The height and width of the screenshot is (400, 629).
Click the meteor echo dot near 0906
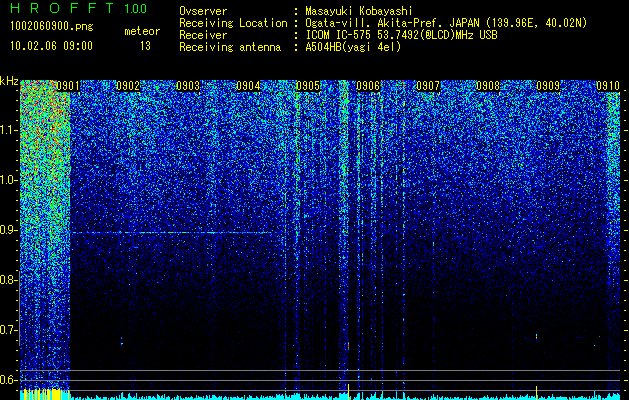click(x=348, y=345)
